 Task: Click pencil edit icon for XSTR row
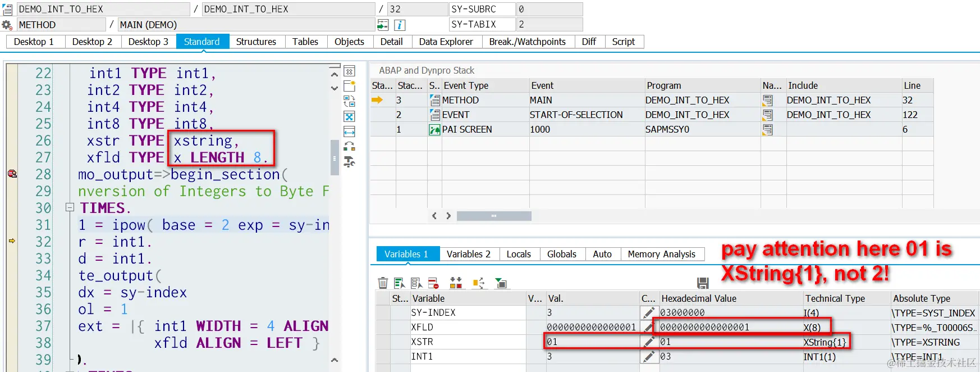649,342
